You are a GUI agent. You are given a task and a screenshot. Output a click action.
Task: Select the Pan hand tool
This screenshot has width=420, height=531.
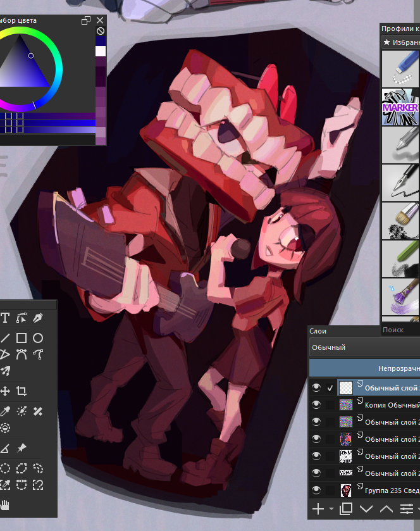coord(4,506)
